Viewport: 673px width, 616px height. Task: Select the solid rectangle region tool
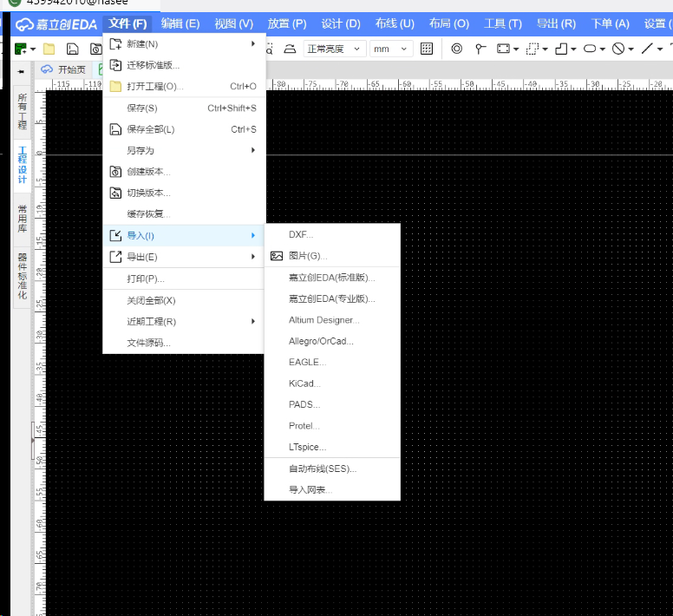[x=503, y=49]
